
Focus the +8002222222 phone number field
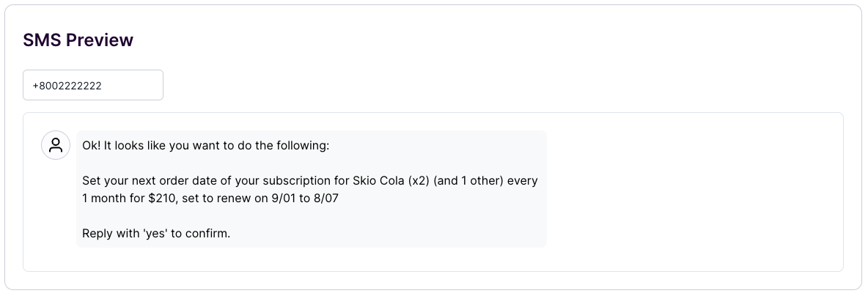(x=93, y=85)
